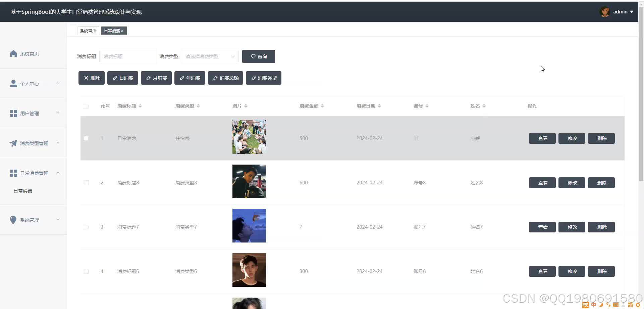The width and height of the screenshot is (644, 309).
Task: Open the 消费标题6 row thumbnail image
Action: coord(249,270)
